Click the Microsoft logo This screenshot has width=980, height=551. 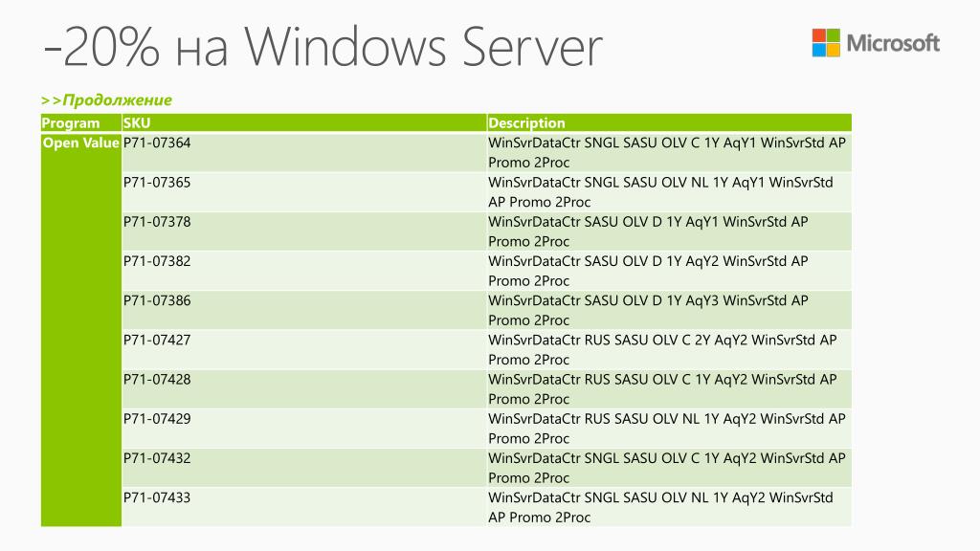pos(876,42)
